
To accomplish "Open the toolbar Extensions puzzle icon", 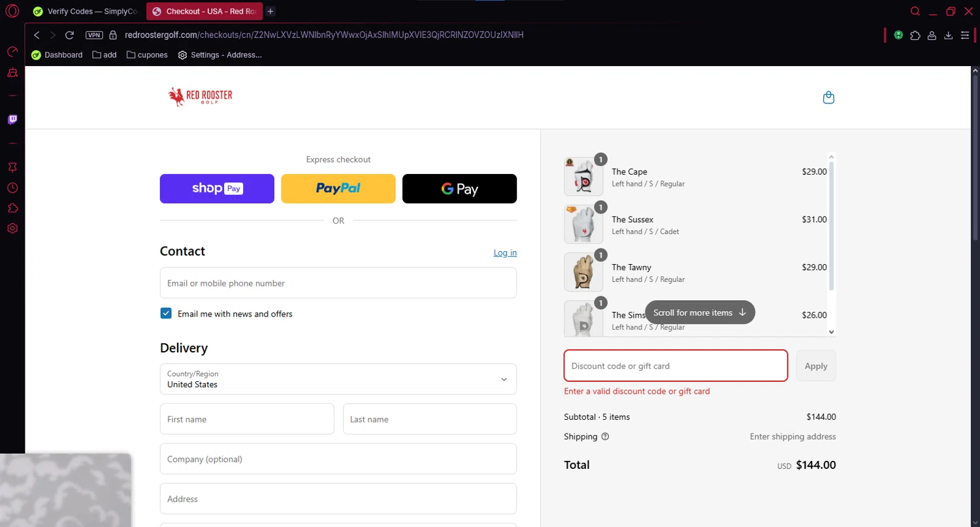I will point(915,35).
